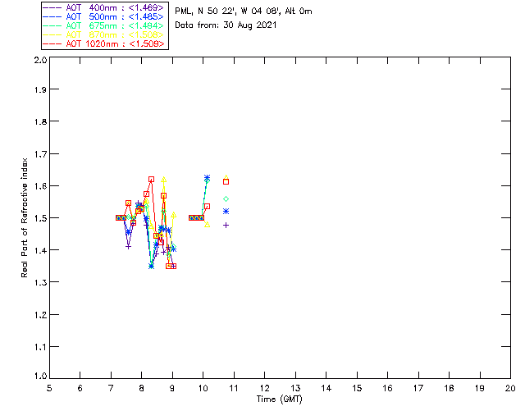Click the green dashed line sample in legend

click(52, 25)
